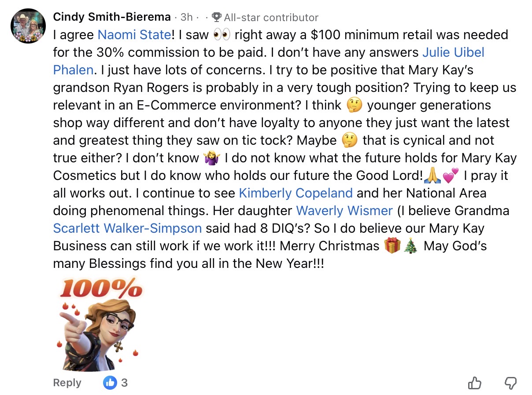
Task: Open the 100% pointing avatar sticker
Action: point(100,324)
